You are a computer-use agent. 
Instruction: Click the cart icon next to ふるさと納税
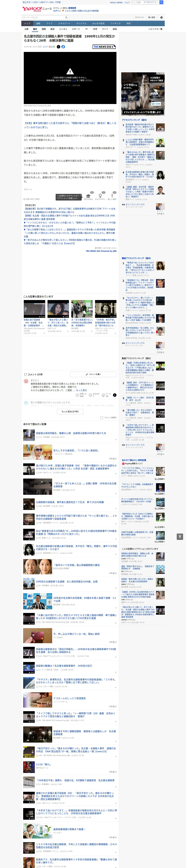point(63,11)
